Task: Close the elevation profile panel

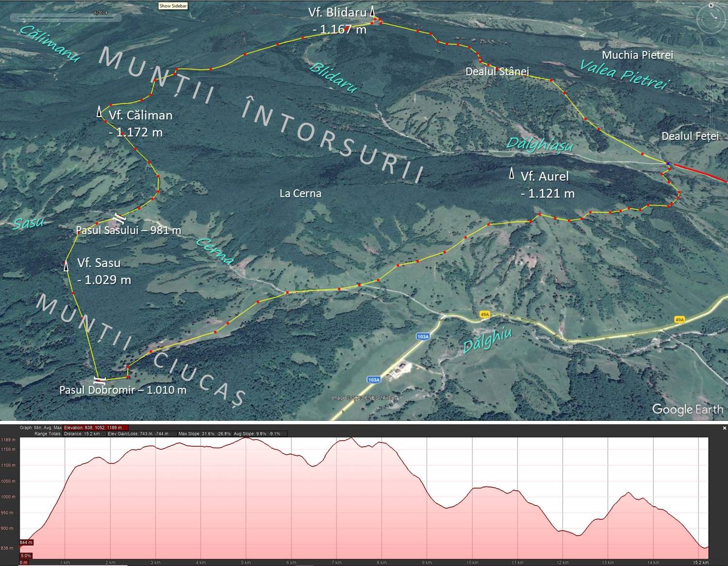Action: (724, 428)
